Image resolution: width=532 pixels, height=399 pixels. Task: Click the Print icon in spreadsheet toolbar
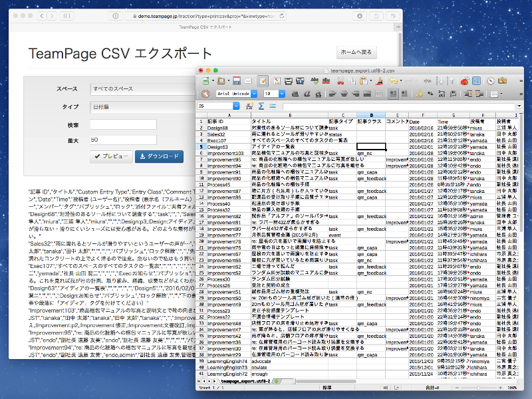coord(289,80)
